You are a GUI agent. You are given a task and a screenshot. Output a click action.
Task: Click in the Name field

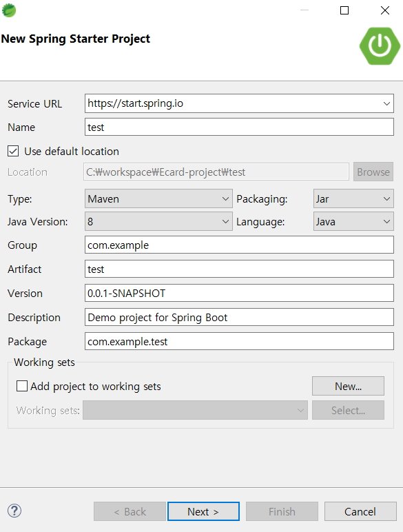point(239,127)
